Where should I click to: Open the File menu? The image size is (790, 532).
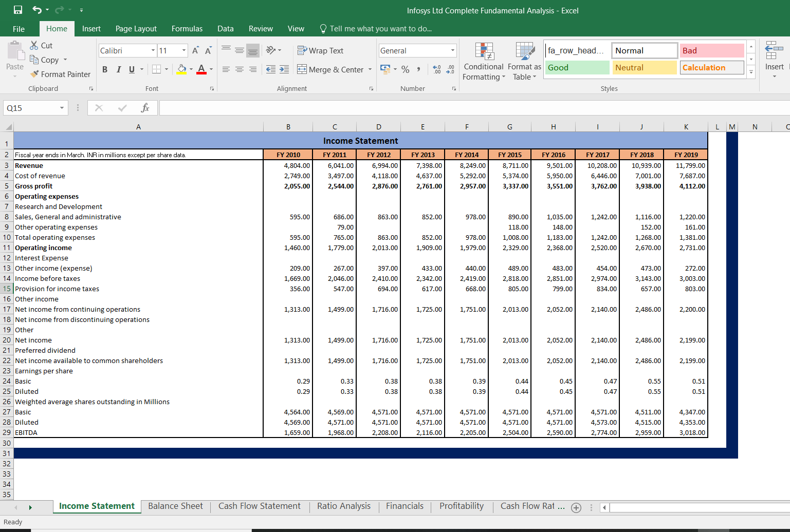pyautogui.click(x=19, y=29)
